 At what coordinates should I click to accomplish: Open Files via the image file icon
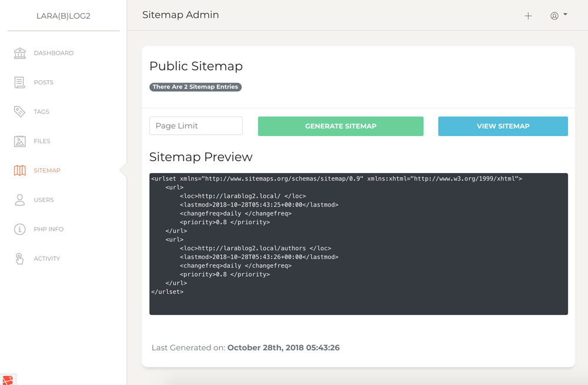coord(19,141)
